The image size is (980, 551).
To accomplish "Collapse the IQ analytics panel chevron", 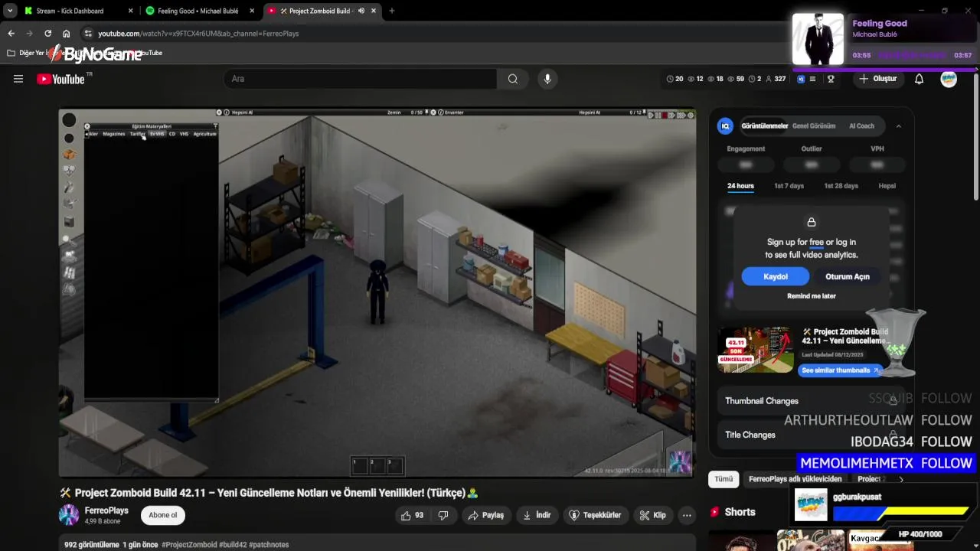I will (898, 126).
